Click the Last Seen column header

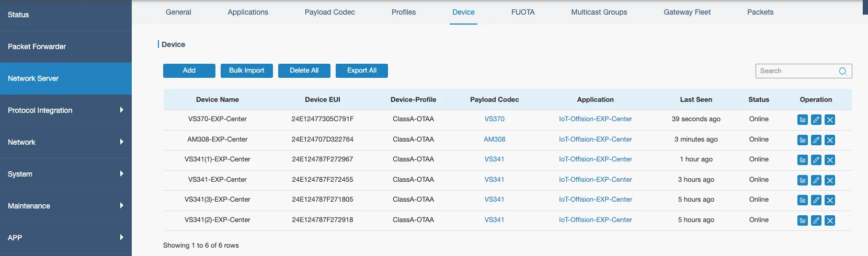click(x=696, y=100)
